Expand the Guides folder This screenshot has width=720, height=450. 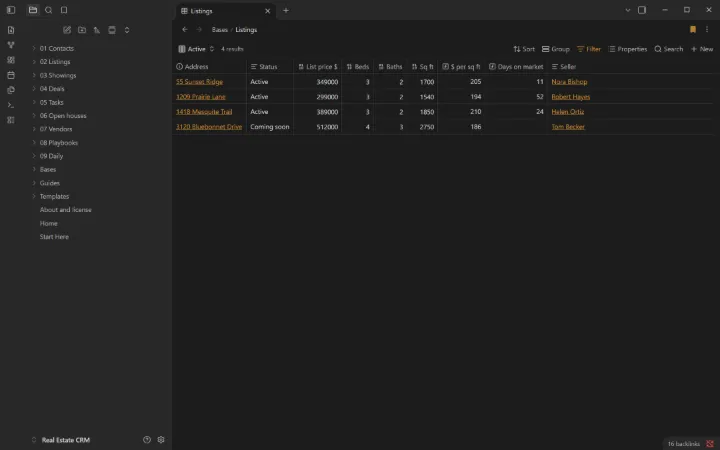(50, 183)
